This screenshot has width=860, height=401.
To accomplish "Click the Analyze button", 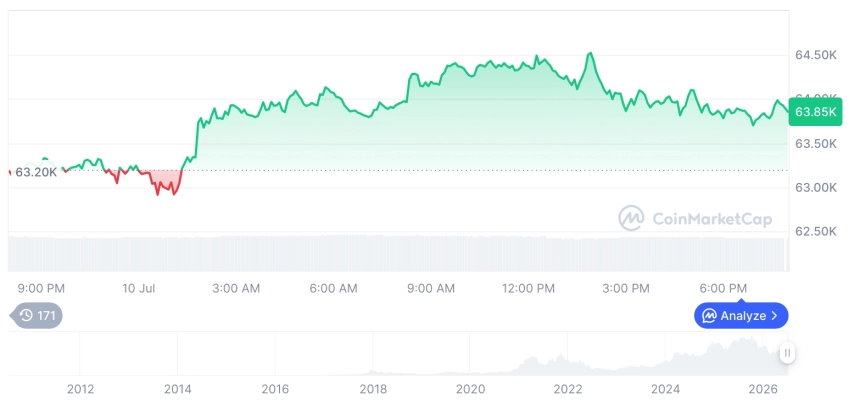I will click(x=741, y=315).
